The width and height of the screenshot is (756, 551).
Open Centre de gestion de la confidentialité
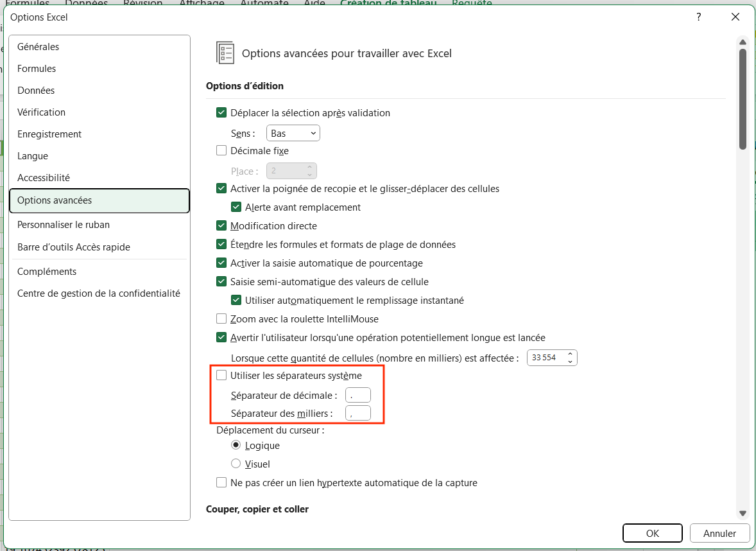(99, 293)
